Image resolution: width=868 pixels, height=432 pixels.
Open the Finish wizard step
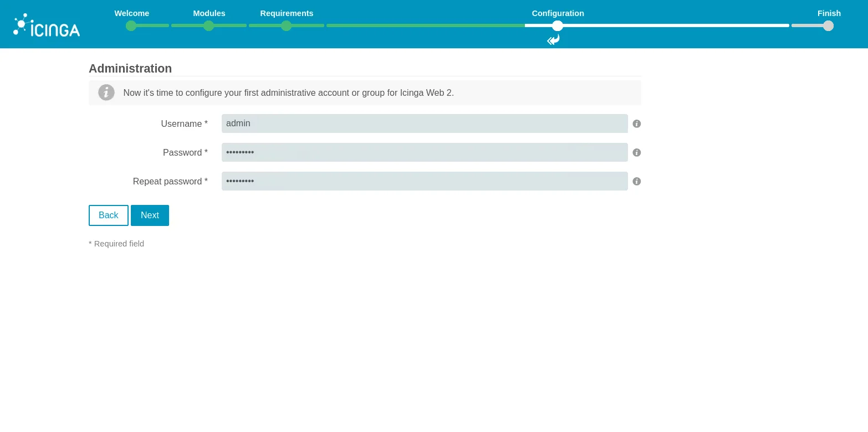coord(829,13)
